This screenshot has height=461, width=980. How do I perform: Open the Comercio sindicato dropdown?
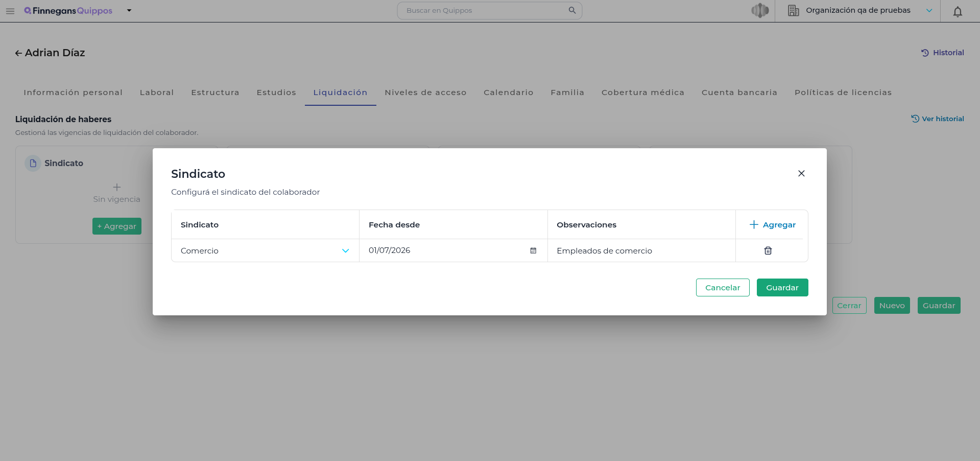coord(265,250)
